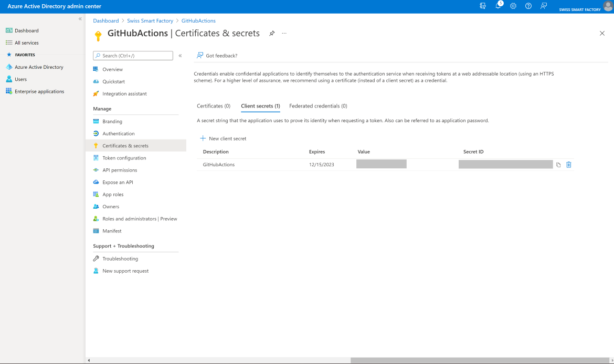Click the Swiss Smart Factory breadcrumb

150,21
